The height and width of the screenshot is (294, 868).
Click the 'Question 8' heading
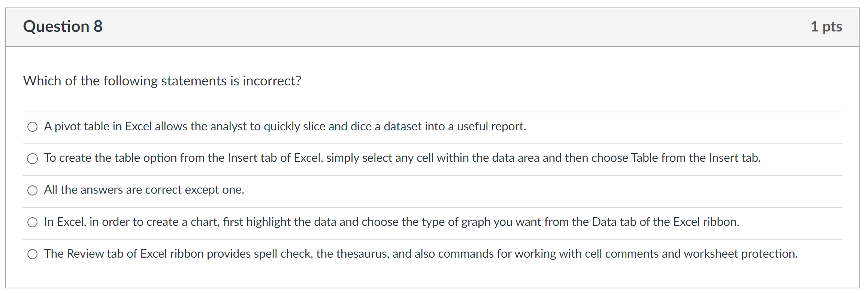(63, 27)
